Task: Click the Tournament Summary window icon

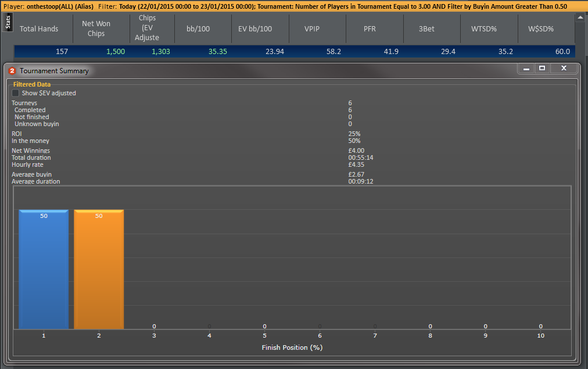Action: [12, 71]
